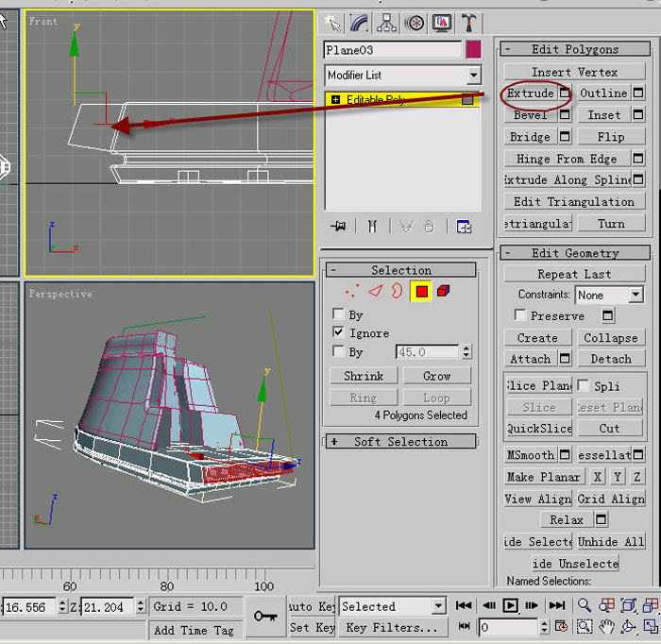Open Tessellate settings box icon

tap(638, 454)
